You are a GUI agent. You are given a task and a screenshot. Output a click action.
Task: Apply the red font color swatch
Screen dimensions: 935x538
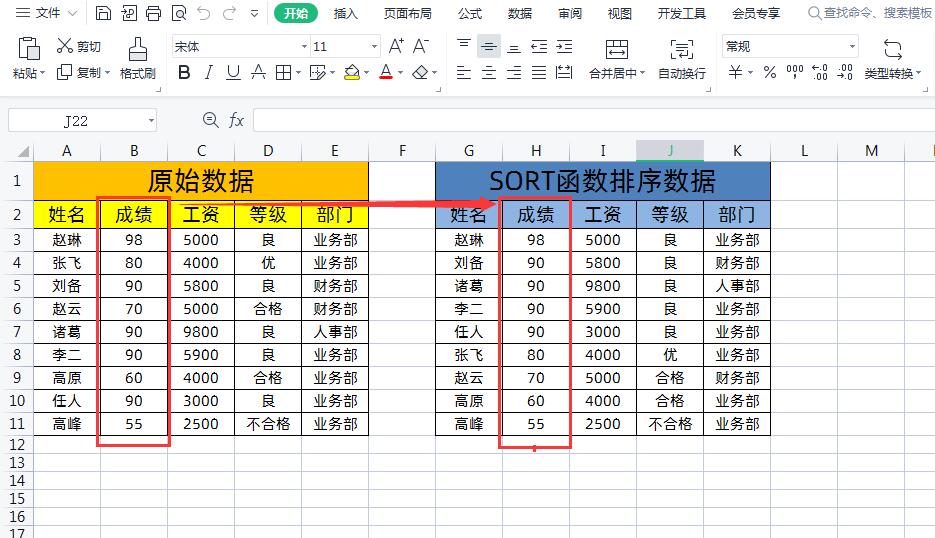[386, 72]
